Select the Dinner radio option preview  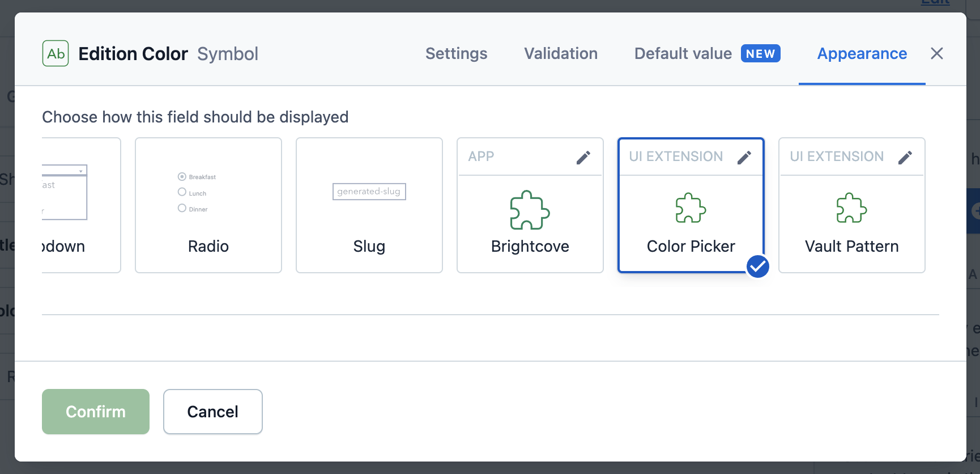(182, 208)
